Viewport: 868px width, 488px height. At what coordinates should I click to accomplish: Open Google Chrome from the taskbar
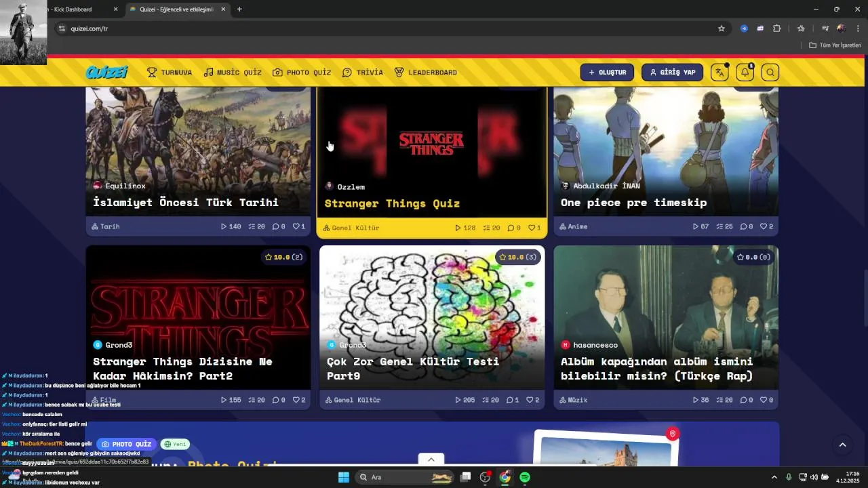(505, 477)
